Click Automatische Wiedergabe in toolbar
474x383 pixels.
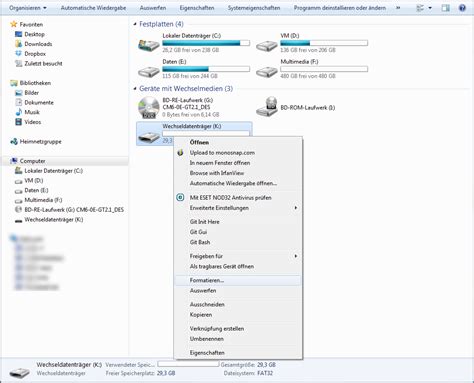93,8
